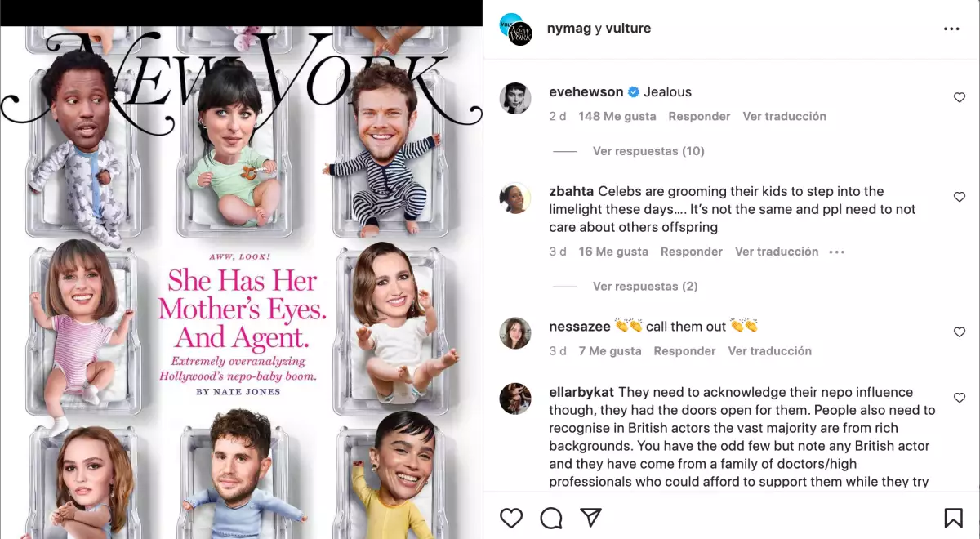Screen dimensions: 980x539
Task: View the 148 likes on evehewson comment
Action: coord(617,117)
